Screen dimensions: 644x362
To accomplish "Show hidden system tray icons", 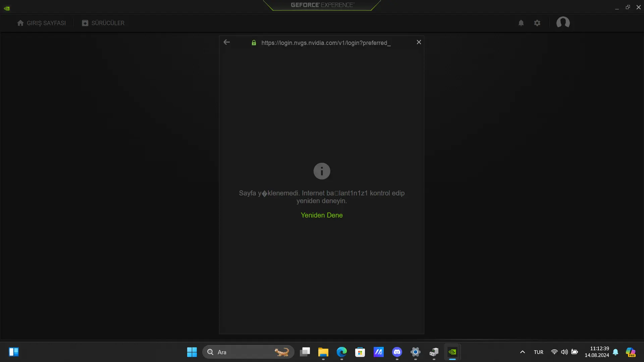I will pos(523,352).
